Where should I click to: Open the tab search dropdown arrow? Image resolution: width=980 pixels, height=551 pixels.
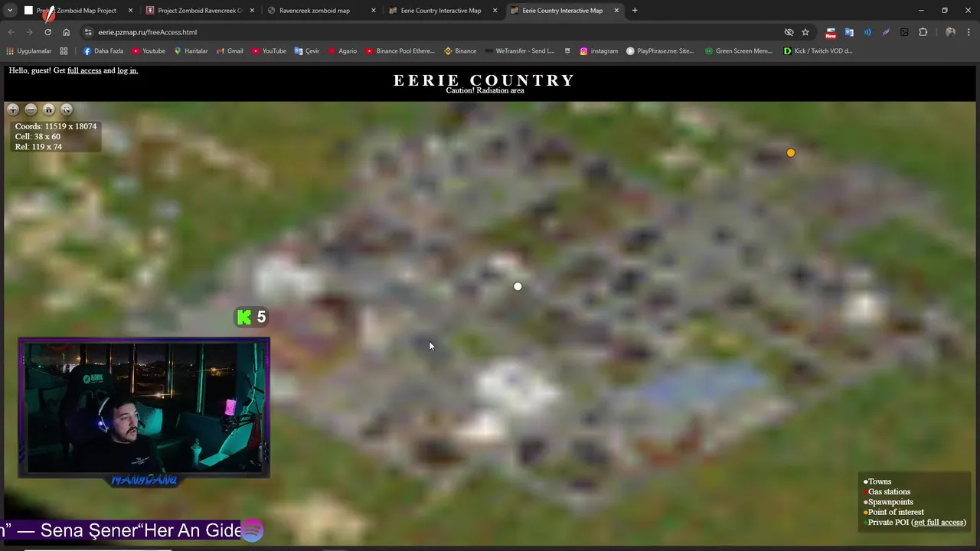(x=11, y=11)
